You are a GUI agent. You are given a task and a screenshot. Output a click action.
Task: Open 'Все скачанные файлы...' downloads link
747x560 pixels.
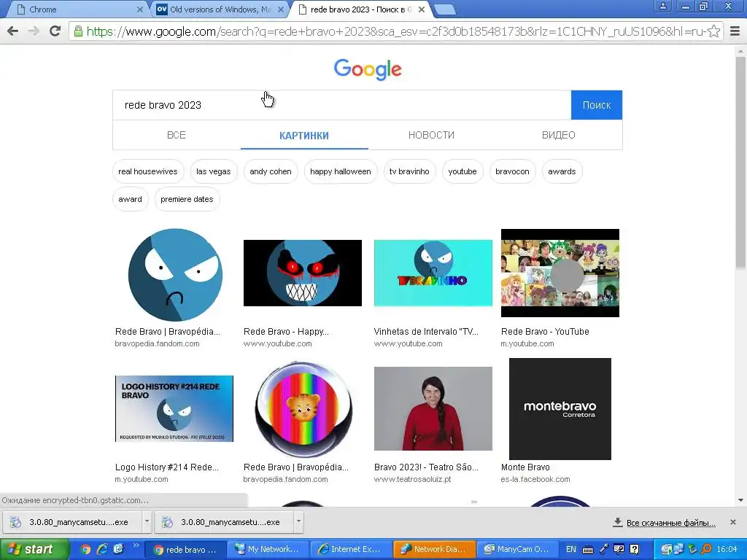coord(671,522)
